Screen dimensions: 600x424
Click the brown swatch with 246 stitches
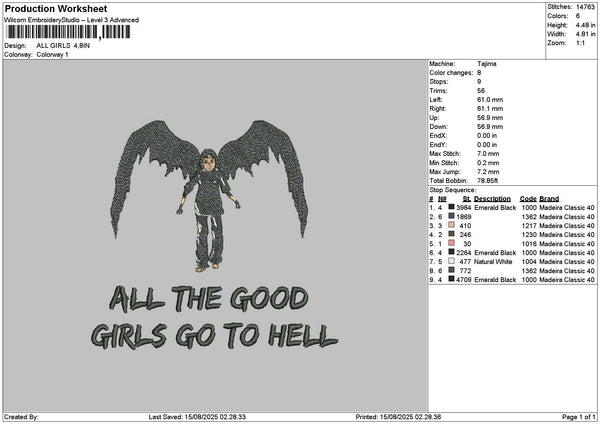click(452, 234)
